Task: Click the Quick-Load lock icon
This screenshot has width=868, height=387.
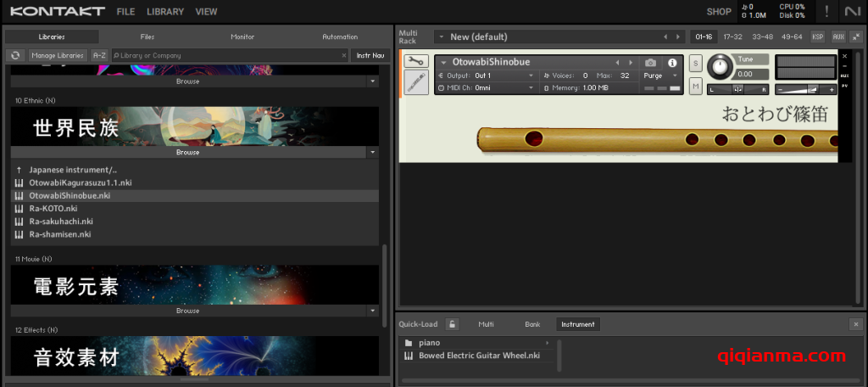Action: pyautogui.click(x=453, y=324)
